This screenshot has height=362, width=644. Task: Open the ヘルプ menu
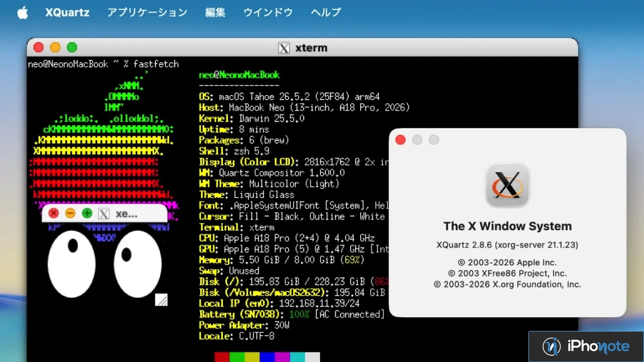tap(326, 12)
